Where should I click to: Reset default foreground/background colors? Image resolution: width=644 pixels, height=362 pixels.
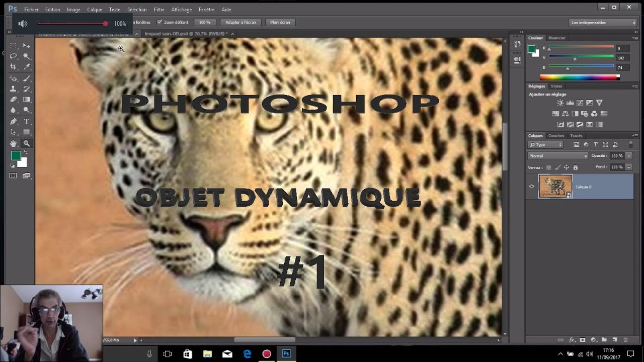point(13,165)
